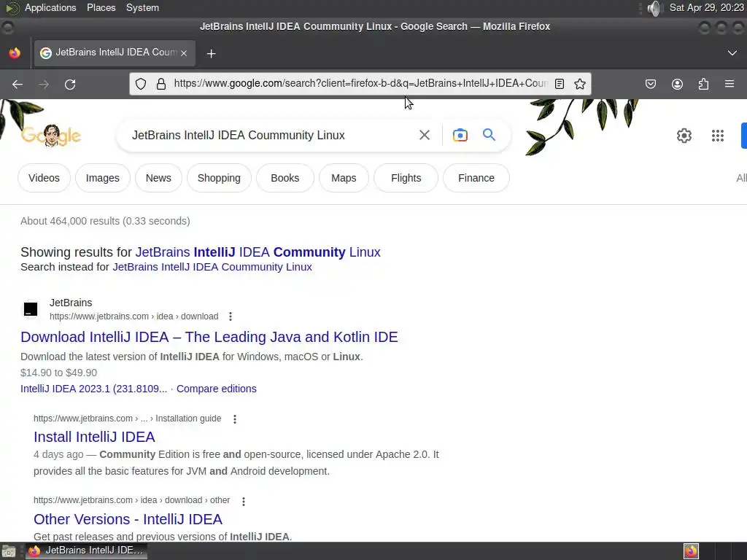Screen dimensions: 747x560
Task: Focus the Google search input field
Action: (x=271, y=135)
